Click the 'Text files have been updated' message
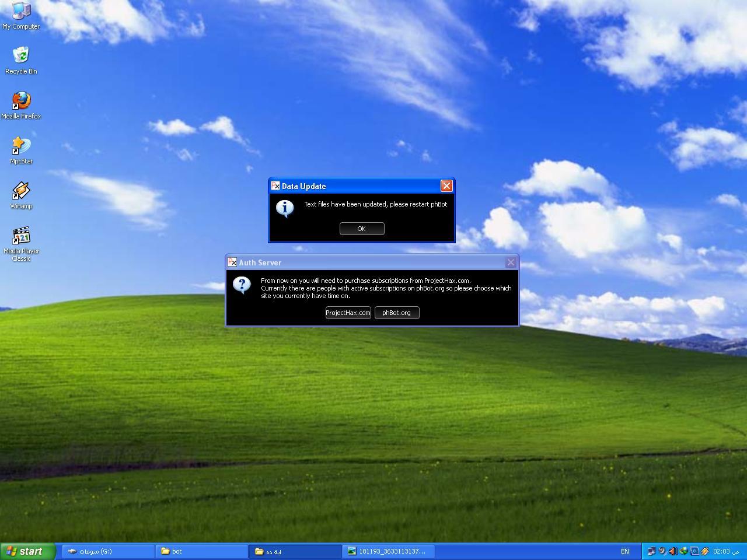This screenshot has width=747, height=560. (375, 204)
